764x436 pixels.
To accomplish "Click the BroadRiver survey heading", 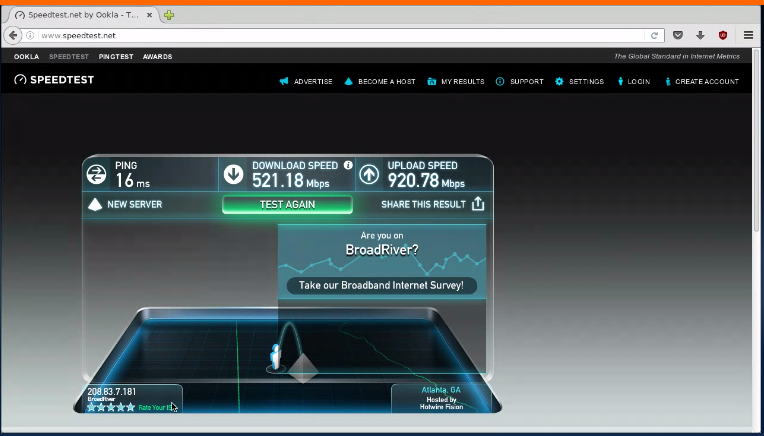I will click(x=382, y=250).
